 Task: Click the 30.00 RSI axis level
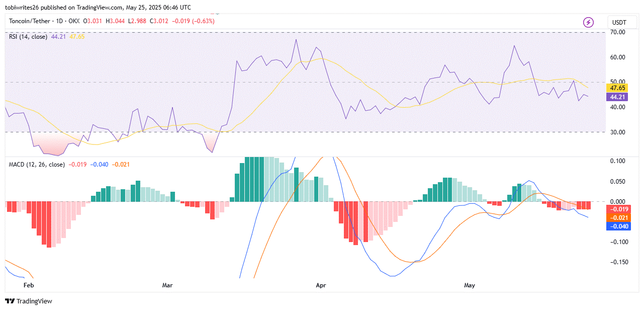pyautogui.click(x=617, y=132)
